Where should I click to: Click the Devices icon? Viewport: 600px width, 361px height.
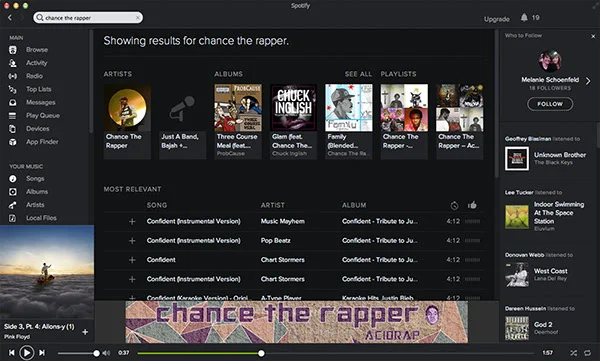click(13, 129)
